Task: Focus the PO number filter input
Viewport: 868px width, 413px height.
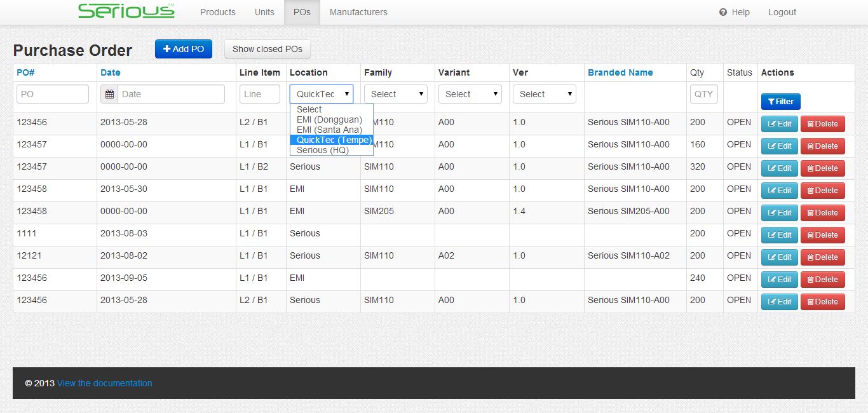Action: pos(53,94)
